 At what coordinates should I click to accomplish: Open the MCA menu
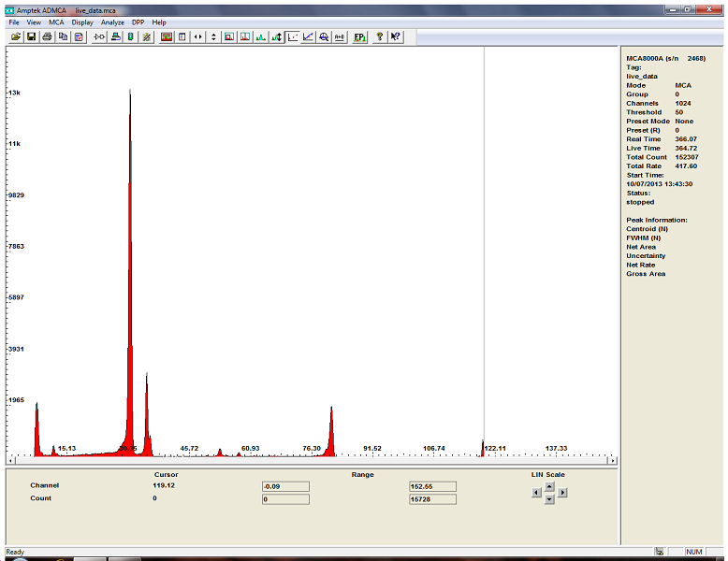click(x=56, y=22)
